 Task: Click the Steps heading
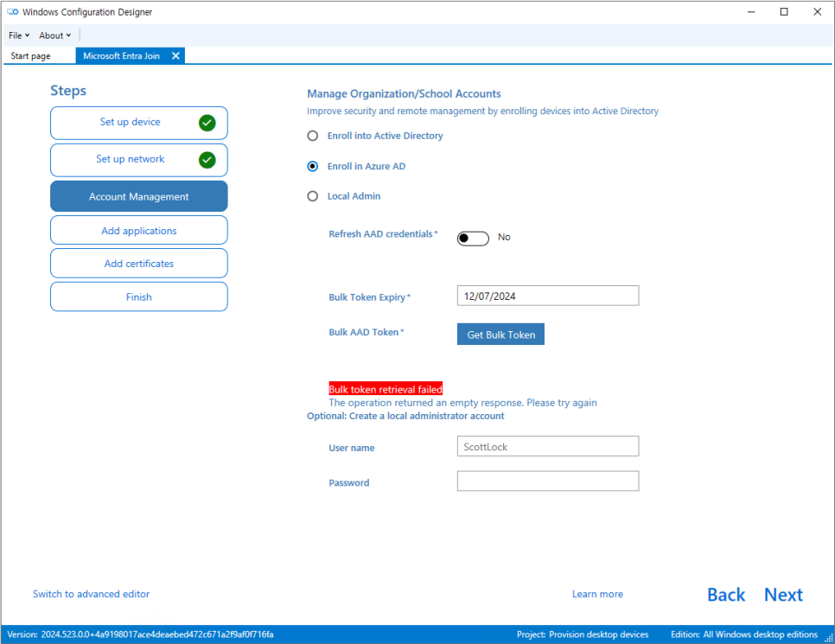pos(68,91)
